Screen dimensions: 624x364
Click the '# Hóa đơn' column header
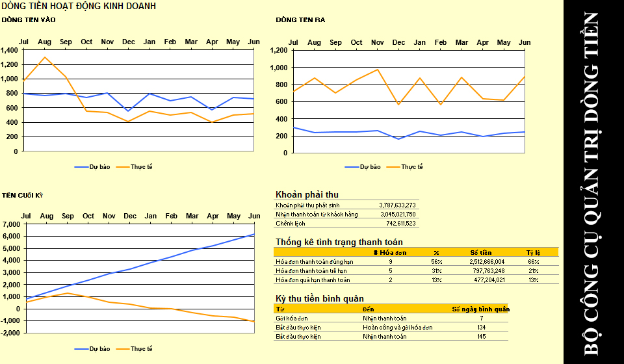pos(390,253)
